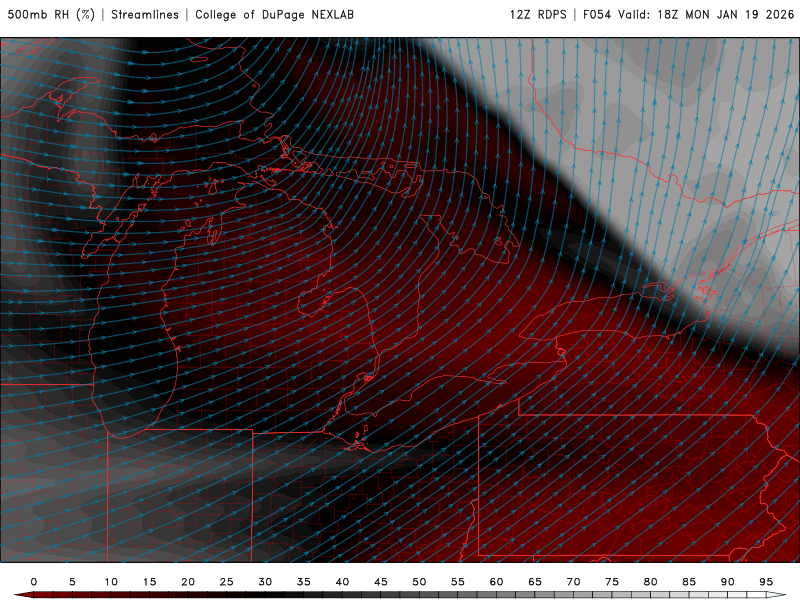Click "College of DuPage NEXLAB" text

pyautogui.click(x=274, y=14)
